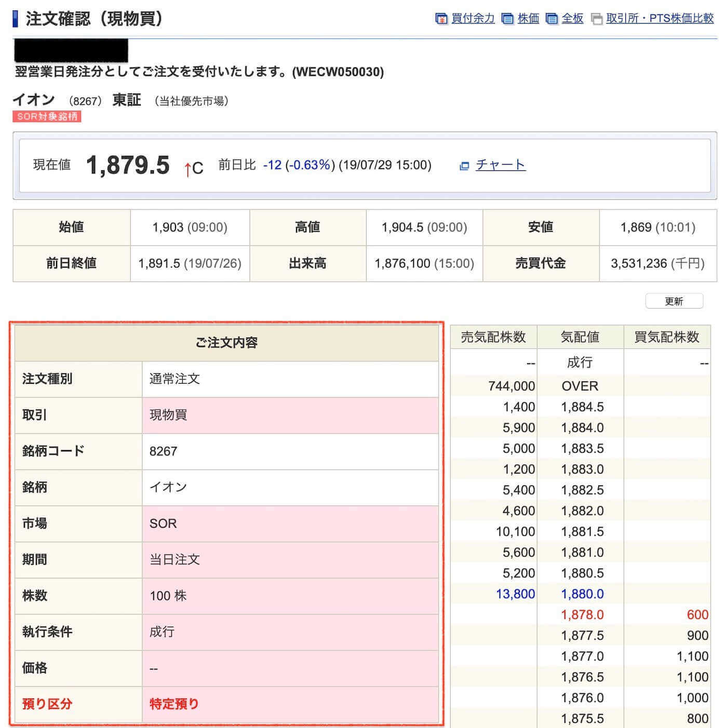
Task: Open the チャート link
Action: click(500, 165)
